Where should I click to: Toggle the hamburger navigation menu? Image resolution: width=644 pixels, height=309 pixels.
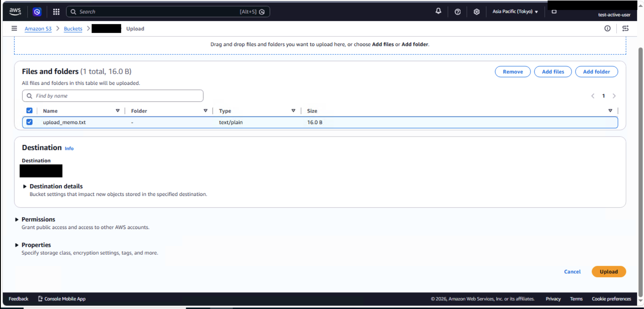[x=14, y=28]
